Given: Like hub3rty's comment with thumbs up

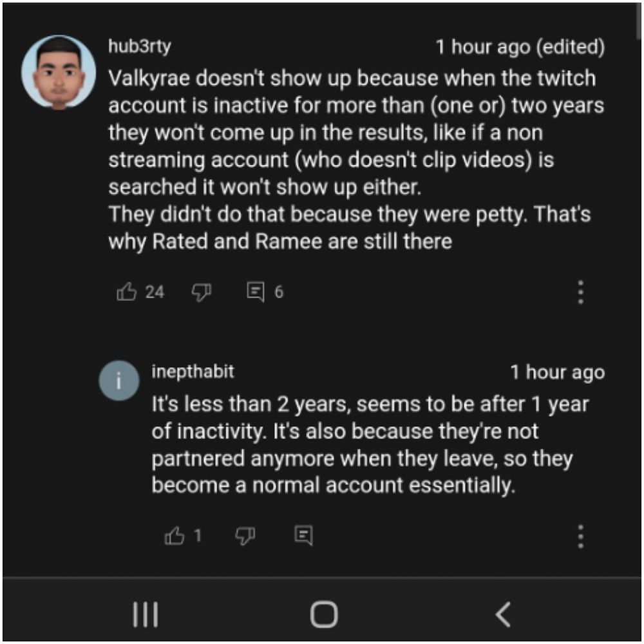Looking at the screenshot, I should tap(127, 292).
